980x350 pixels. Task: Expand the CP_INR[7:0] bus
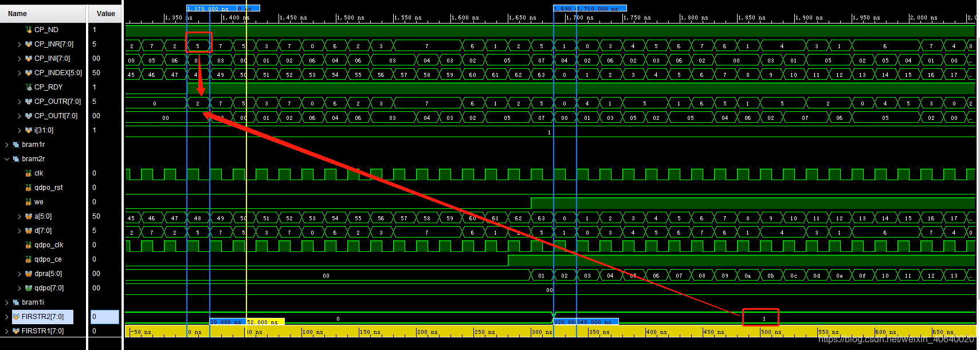[19, 44]
